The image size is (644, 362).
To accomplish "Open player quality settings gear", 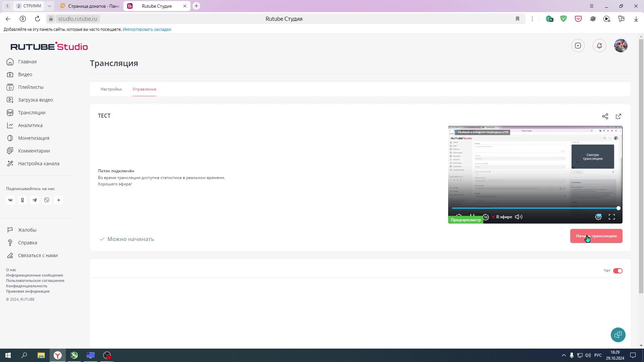I will (598, 217).
